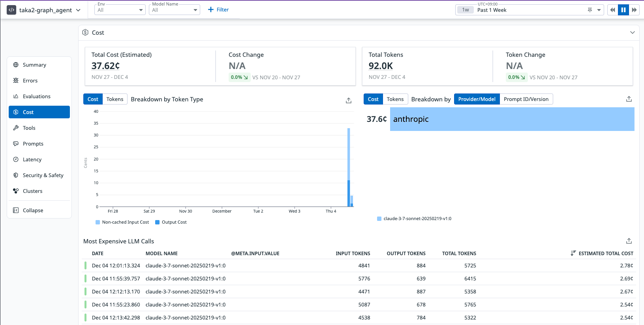Open the Model Name dropdown

click(x=175, y=10)
